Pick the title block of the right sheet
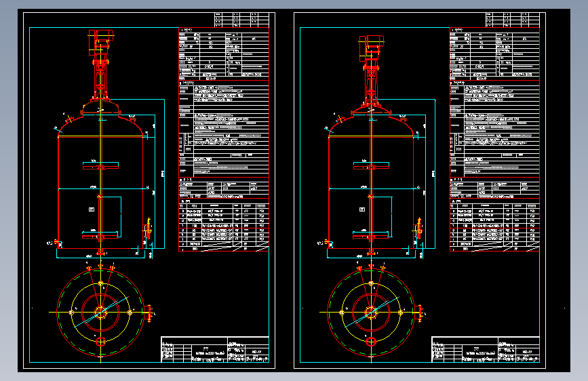Viewport: 588px width, 381px height. pyautogui.click(x=486, y=350)
